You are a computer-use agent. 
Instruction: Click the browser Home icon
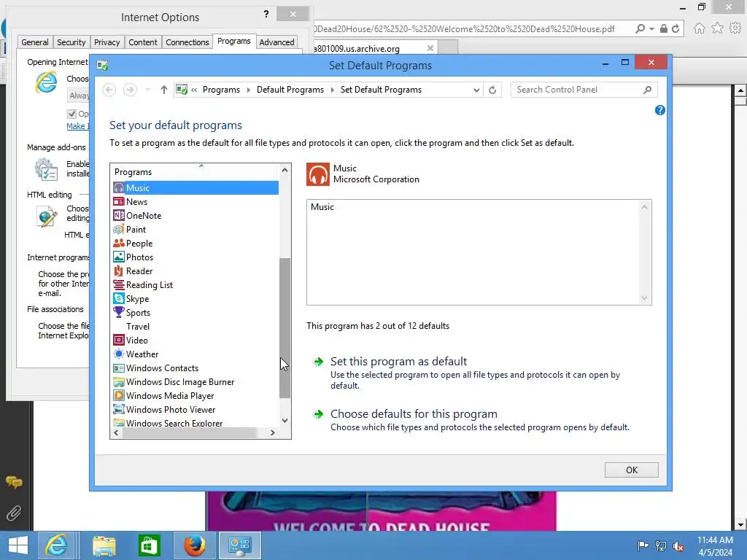(x=699, y=28)
